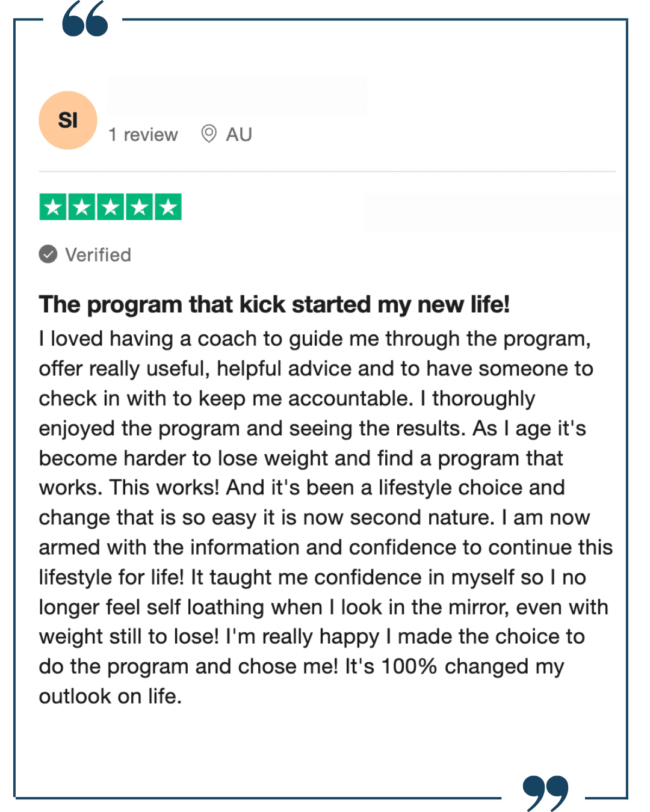650x812 pixels.
Task: Click the Verified checkmark icon
Action: [x=48, y=254]
